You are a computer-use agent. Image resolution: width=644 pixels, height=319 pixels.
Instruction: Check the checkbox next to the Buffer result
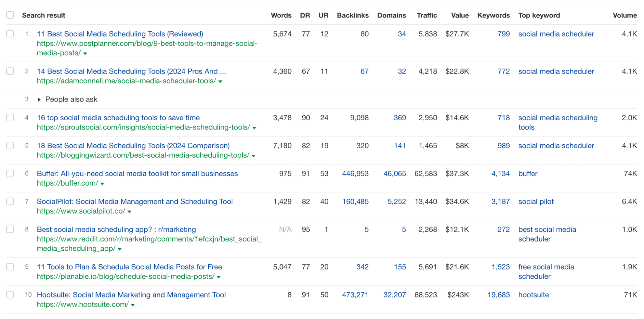pyautogui.click(x=10, y=174)
